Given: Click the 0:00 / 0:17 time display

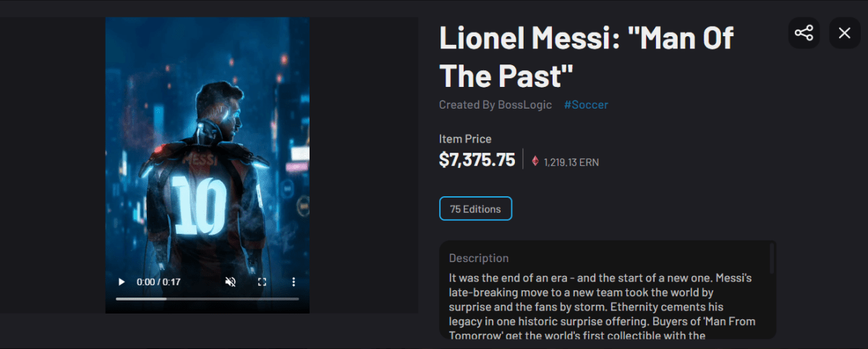Looking at the screenshot, I should point(159,282).
